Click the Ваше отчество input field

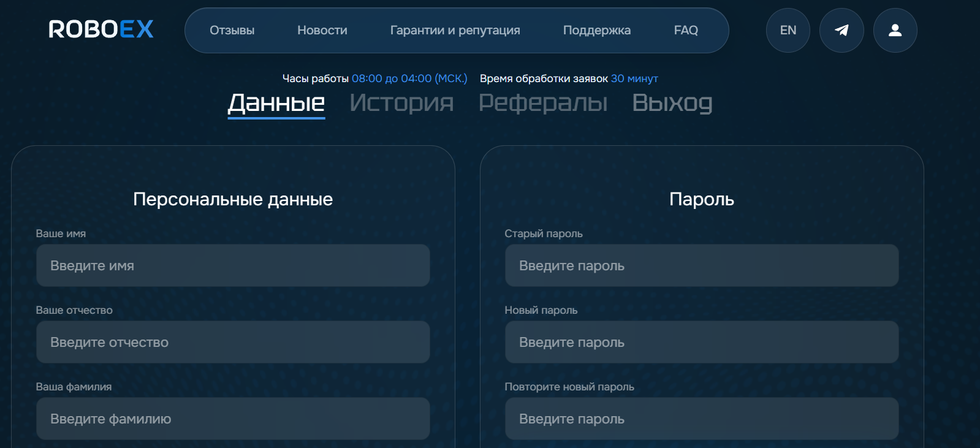tap(233, 342)
